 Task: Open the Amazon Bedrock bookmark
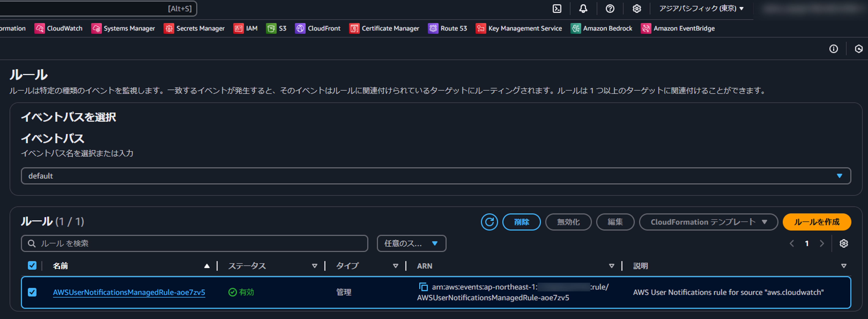(x=601, y=29)
